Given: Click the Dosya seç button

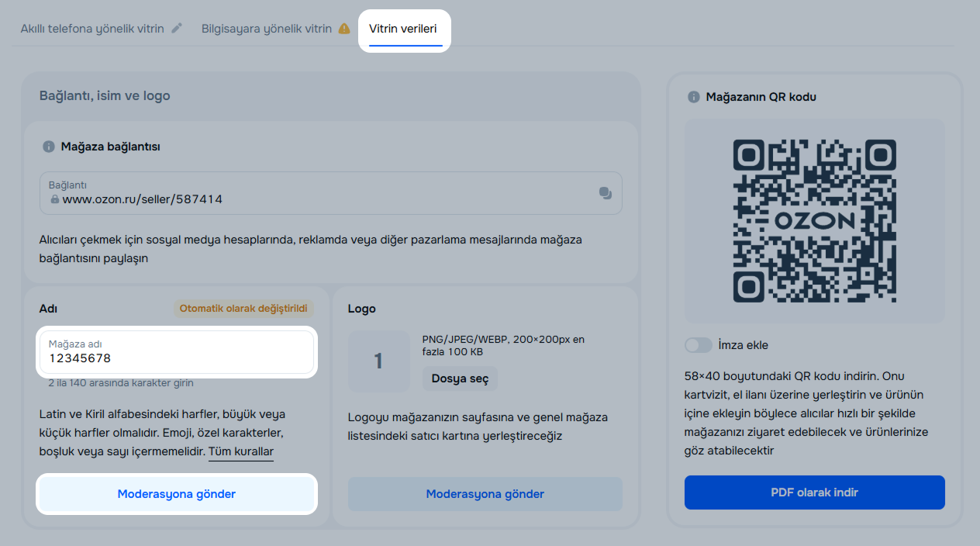Looking at the screenshot, I should pos(460,378).
